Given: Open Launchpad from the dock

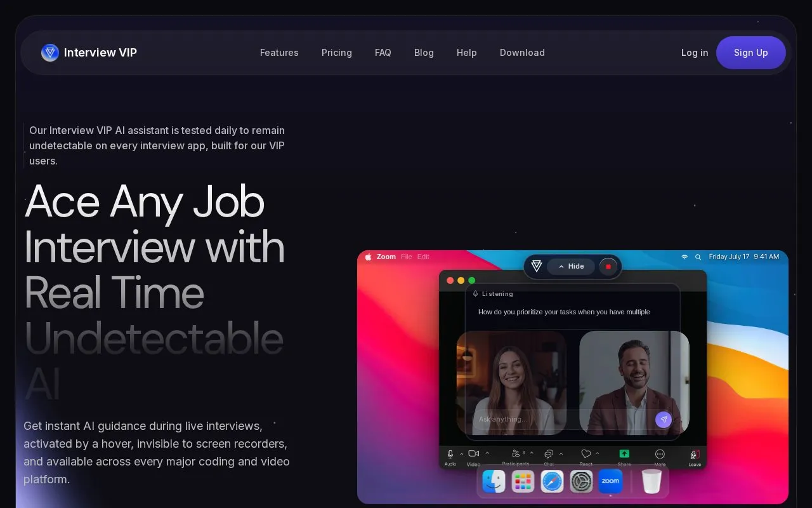Looking at the screenshot, I should [523, 481].
